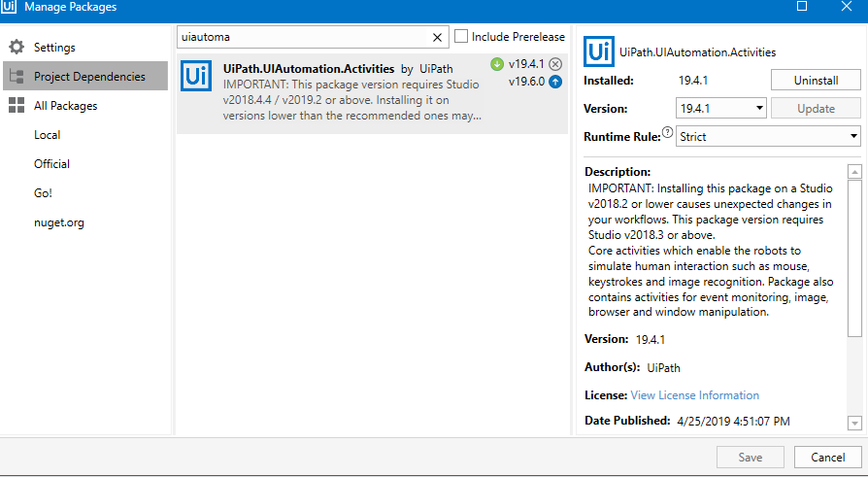Image resolution: width=868 pixels, height=477 pixels.
Task: Click the Project Dependencies tree icon
Action: tap(17, 77)
